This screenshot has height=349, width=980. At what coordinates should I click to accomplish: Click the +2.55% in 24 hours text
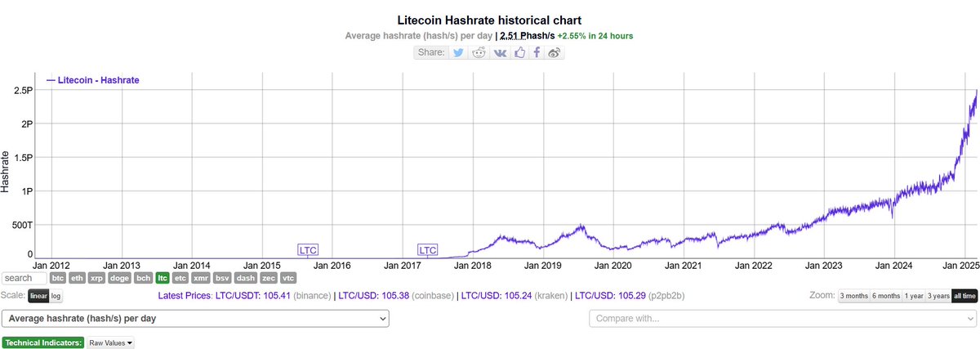click(595, 36)
